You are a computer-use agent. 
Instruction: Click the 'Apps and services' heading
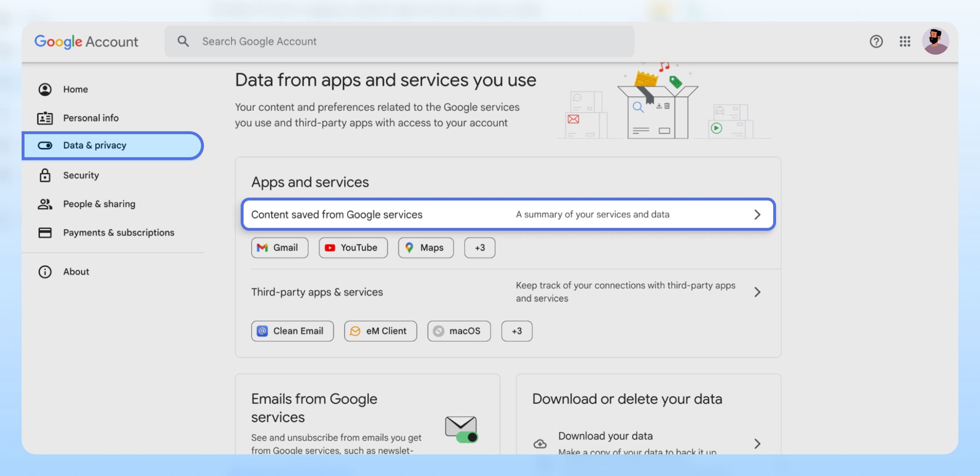tap(310, 182)
